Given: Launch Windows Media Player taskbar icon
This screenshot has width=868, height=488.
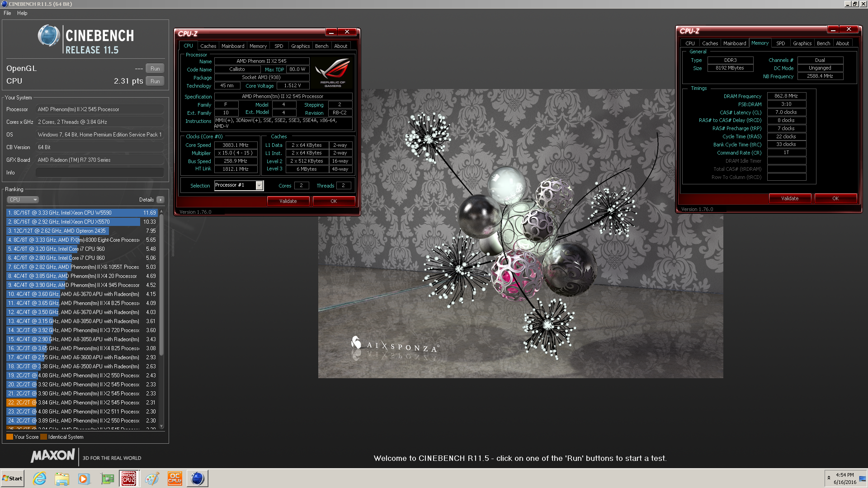Looking at the screenshot, I should click(x=84, y=479).
